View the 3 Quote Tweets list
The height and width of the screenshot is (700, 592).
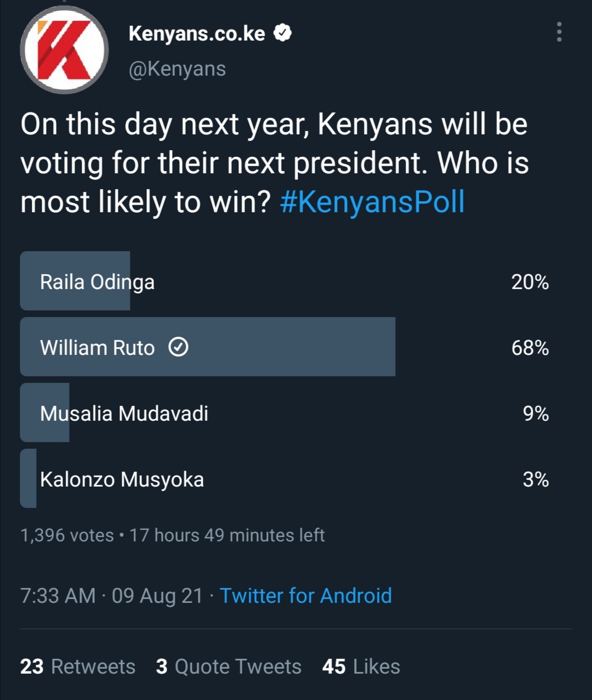click(229, 667)
